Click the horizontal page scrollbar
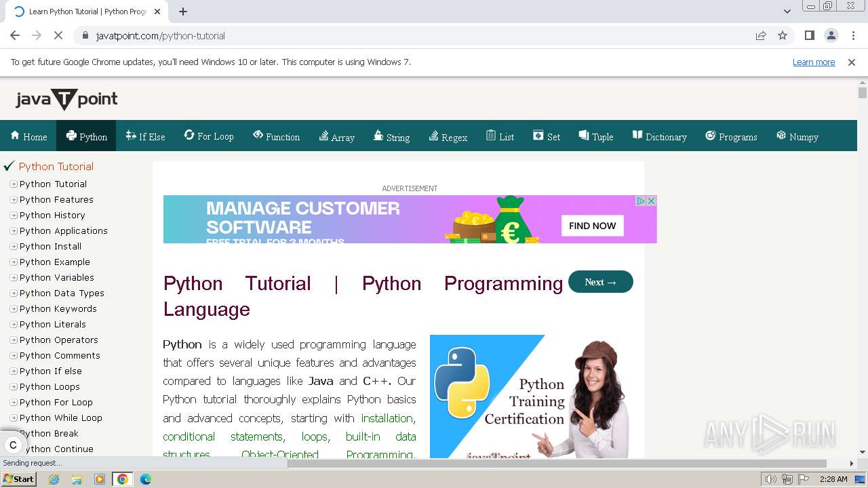This screenshot has width=868, height=488. [x=556, y=464]
